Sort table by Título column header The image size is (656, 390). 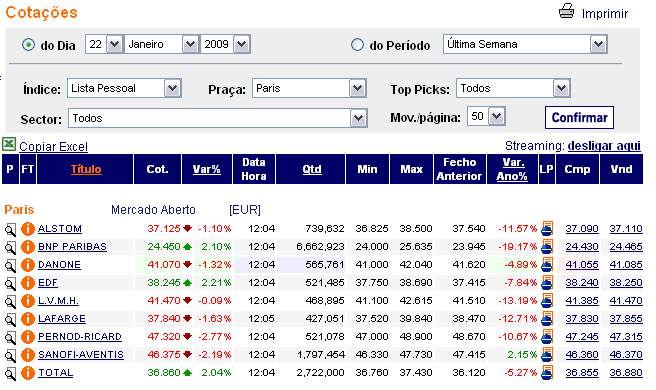tap(86, 169)
